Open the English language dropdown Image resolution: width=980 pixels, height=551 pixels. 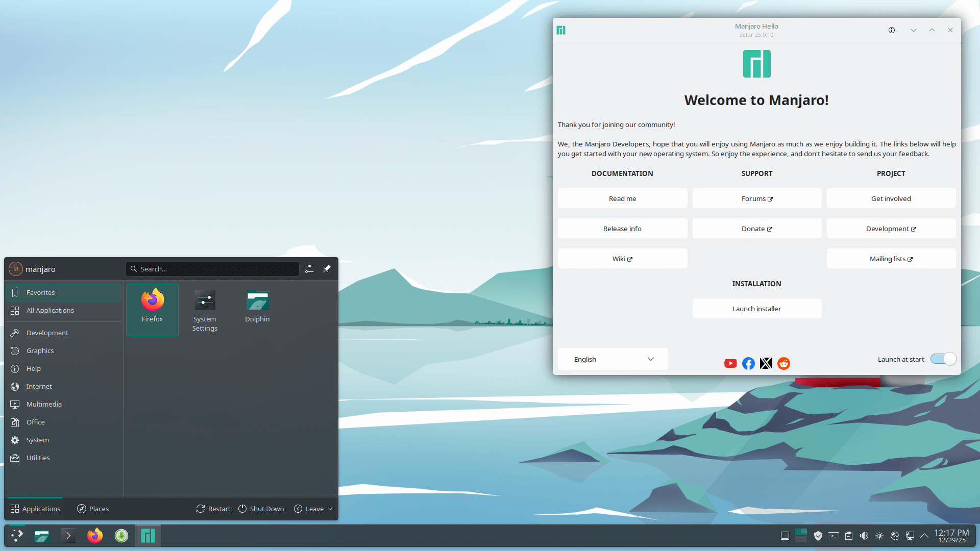(612, 359)
